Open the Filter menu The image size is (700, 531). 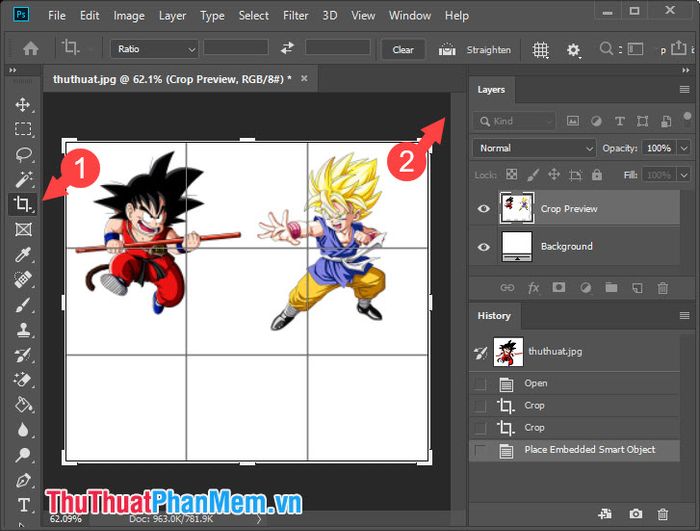[x=296, y=16]
